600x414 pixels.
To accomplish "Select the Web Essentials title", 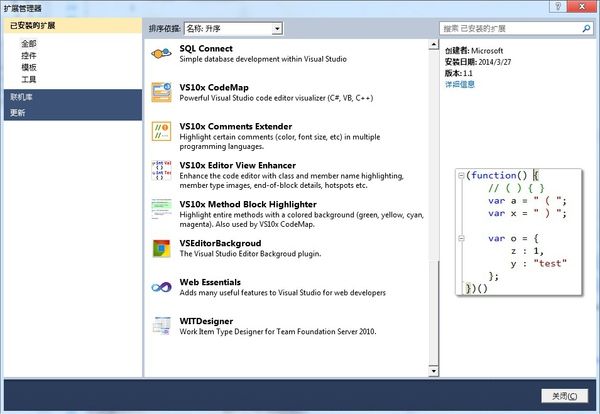I will (x=210, y=282).
